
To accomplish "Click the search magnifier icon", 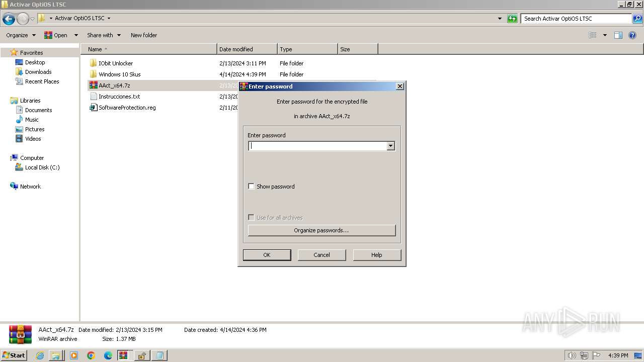I will pyautogui.click(x=637, y=19).
